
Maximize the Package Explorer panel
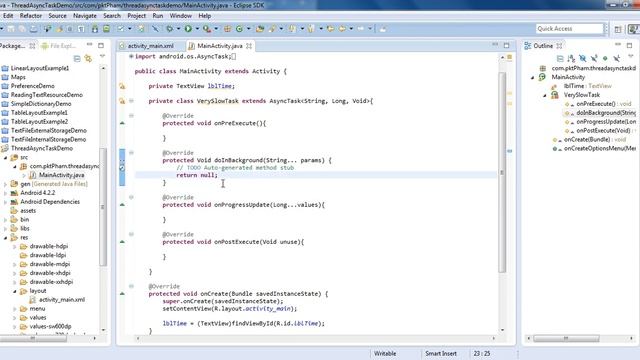click(x=101, y=45)
